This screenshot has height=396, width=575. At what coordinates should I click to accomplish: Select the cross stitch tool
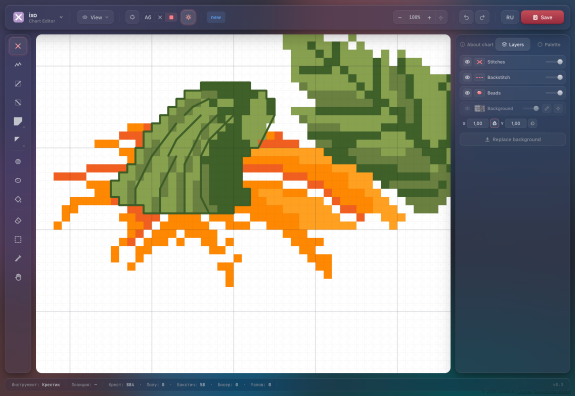pyautogui.click(x=18, y=46)
